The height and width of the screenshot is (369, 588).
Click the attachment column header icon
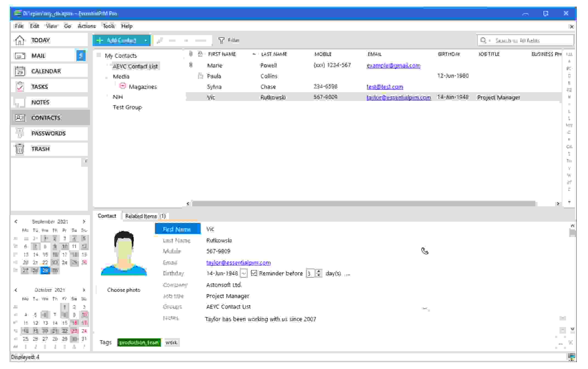click(191, 54)
